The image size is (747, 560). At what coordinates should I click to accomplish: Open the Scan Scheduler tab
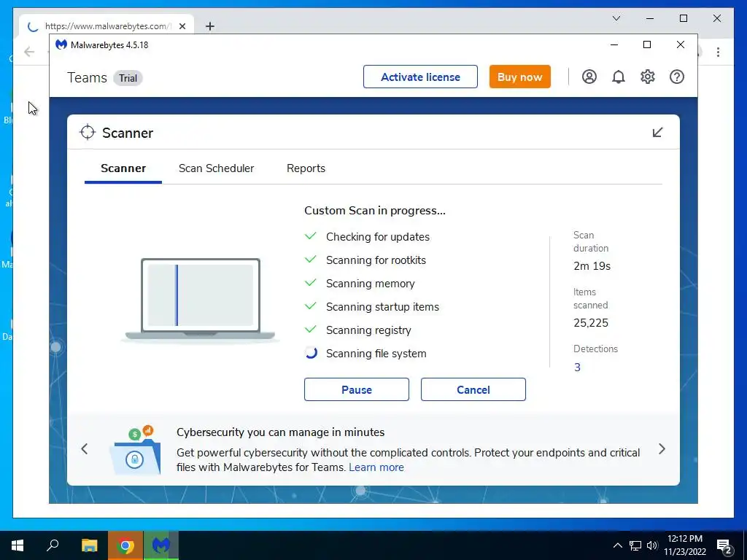coord(216,168)
